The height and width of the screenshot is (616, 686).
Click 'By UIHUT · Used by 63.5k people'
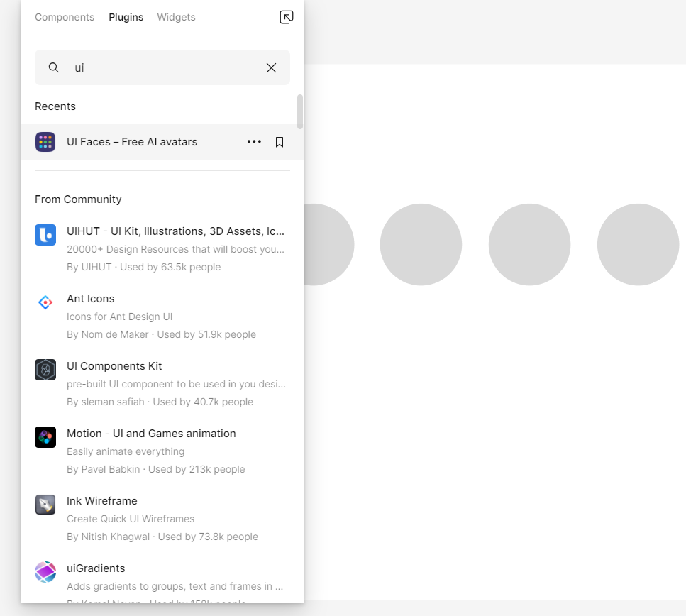[x=143, y=267]
